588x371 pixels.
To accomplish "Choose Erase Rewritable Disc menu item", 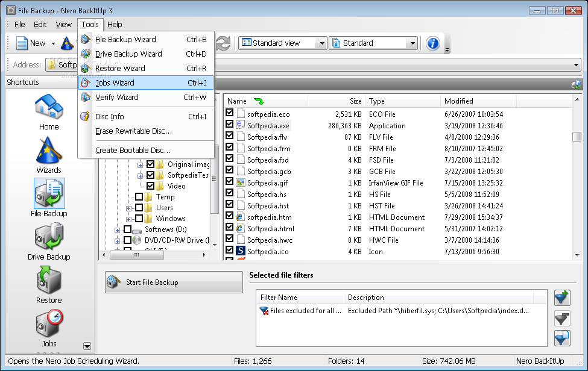I will pos(146,131).
